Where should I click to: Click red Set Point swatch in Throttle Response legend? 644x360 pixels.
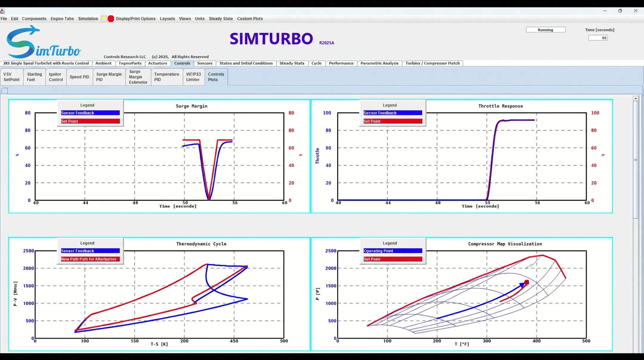click(393, 121)
